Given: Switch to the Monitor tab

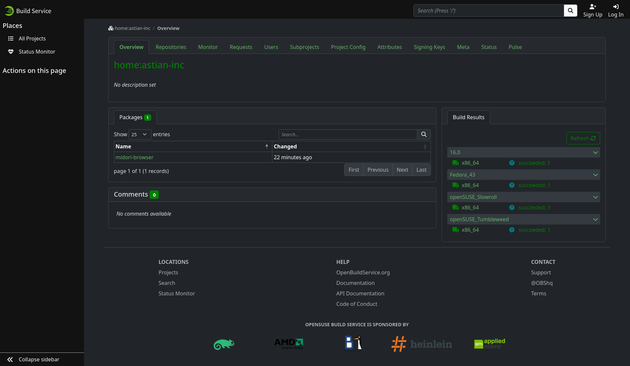Looking at the screenshot, I should [x=208, y=47].
